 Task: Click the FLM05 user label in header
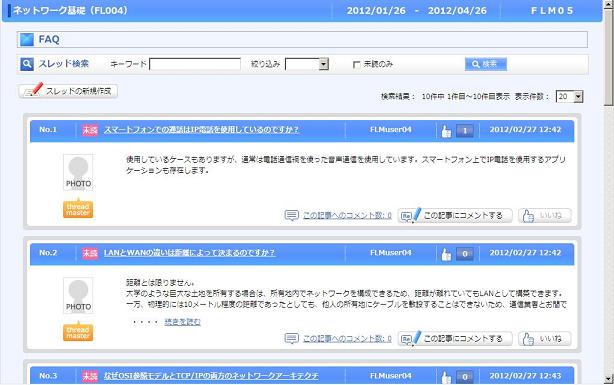coord(552,11)
